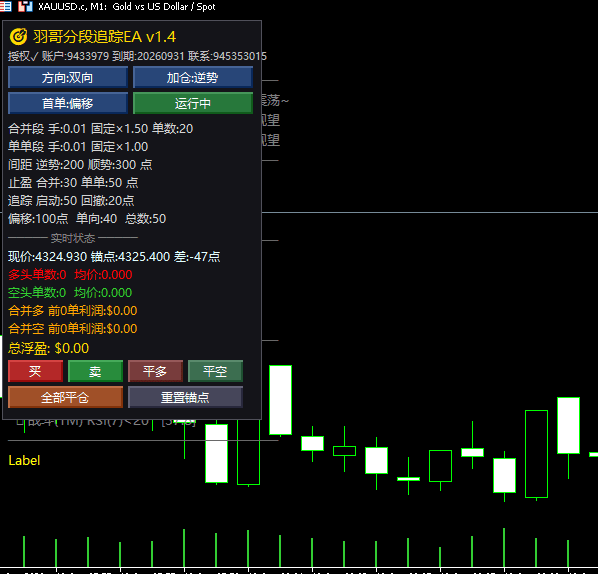
Task: Toggle add-position mode 加仓:逆势
Action: pos(193,77)
